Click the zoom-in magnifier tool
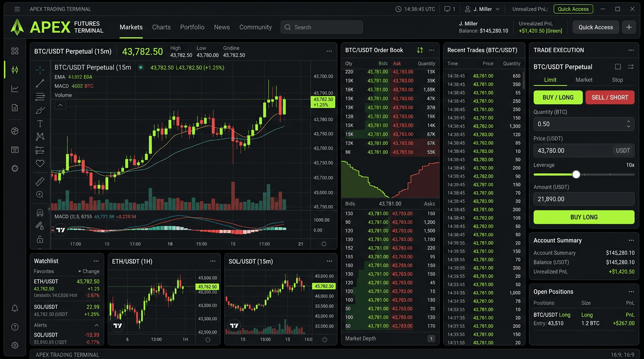The width and height of the screenshot is (644, 359). click(40, 194)
